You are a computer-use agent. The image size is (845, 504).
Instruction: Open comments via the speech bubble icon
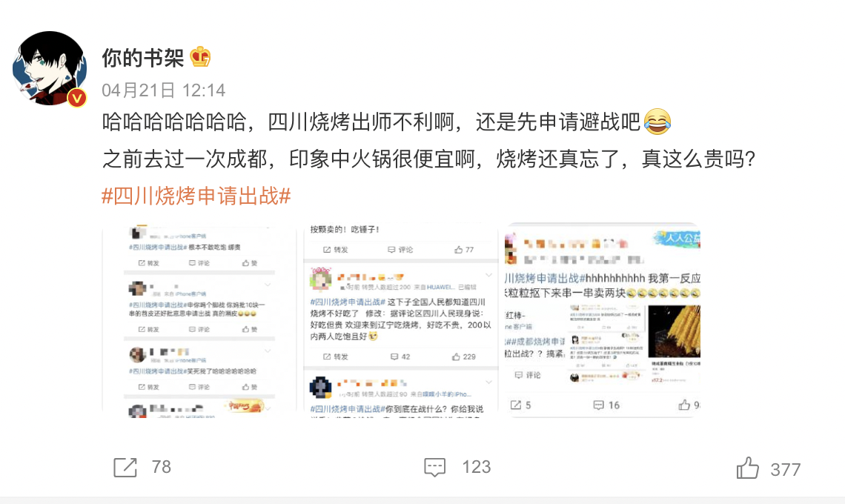(x=434, y=468)
